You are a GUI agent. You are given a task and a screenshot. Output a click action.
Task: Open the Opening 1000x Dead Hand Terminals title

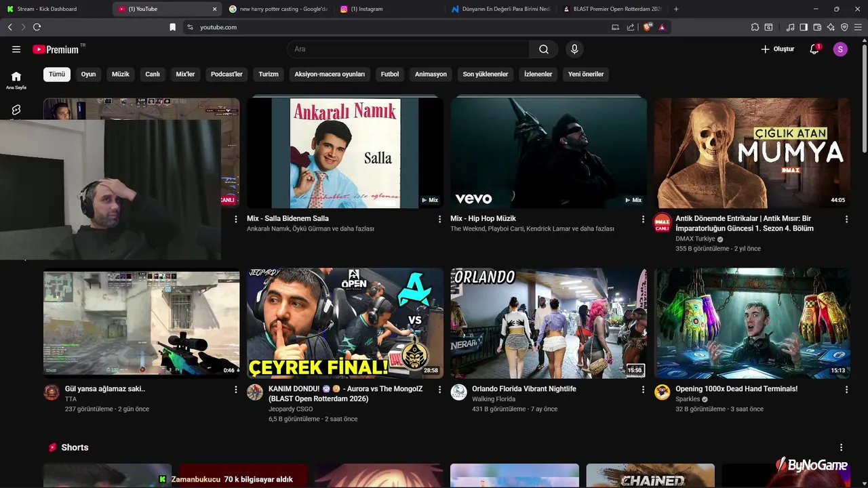736,389
